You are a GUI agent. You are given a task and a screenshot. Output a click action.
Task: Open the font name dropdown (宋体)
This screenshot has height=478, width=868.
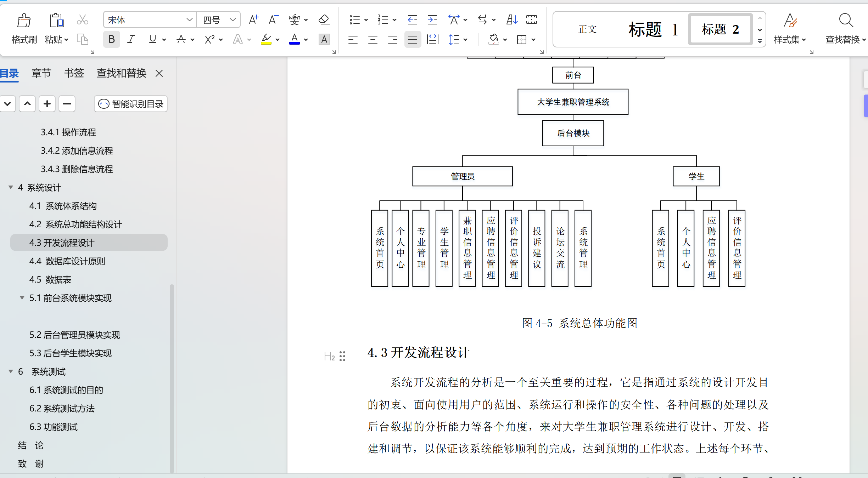tap(190, 20)
